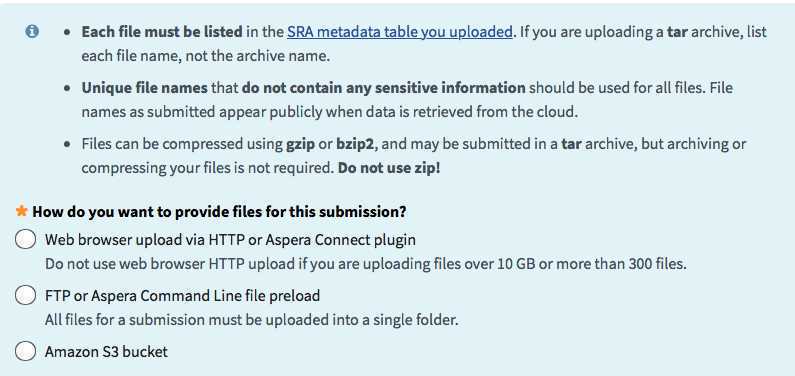Click the bold word 'bzip2'
The image size is (795, 376).
[355, 144]
